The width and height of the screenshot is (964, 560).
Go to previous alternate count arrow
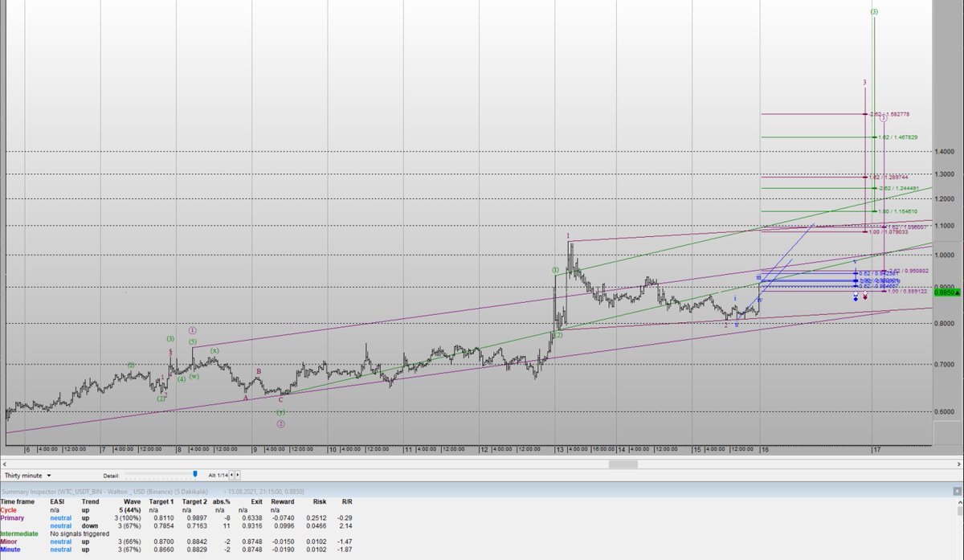pos(232,476)
